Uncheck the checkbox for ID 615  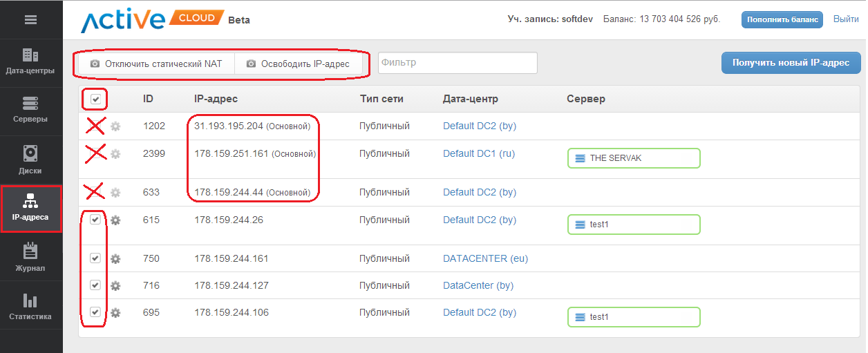pyautogui.click(x=95, y=220)
